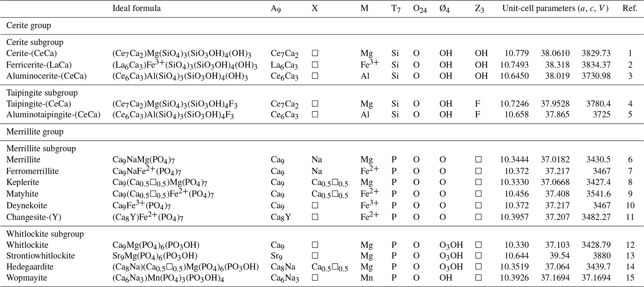This screenshot has height=287, width=644.
Task: Click the Hedegaardite ideal formula
Action: 185,267
